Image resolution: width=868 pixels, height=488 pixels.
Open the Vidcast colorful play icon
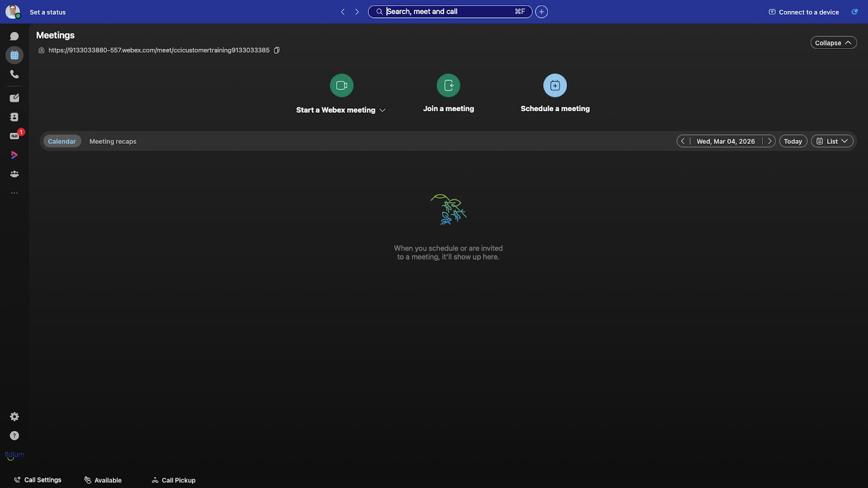15,155
